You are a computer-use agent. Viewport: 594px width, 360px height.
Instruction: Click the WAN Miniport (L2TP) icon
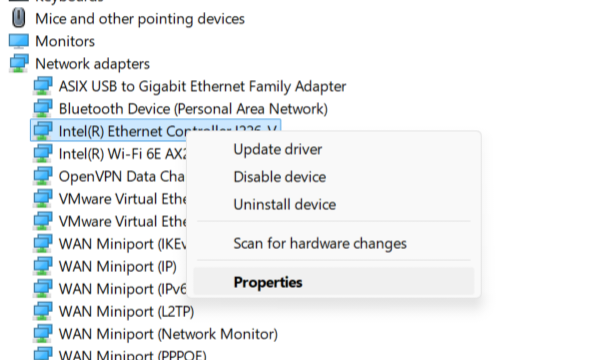point(43,311)
